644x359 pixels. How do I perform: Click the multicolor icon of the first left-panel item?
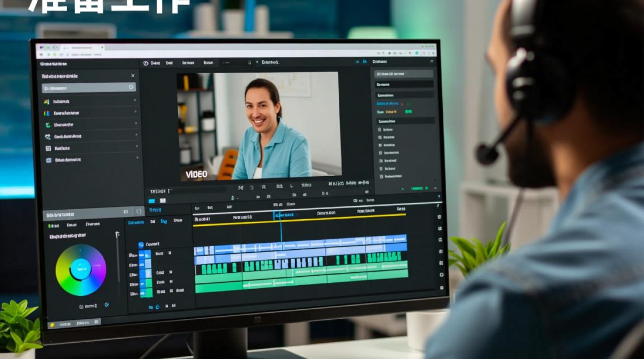point(47,102)
